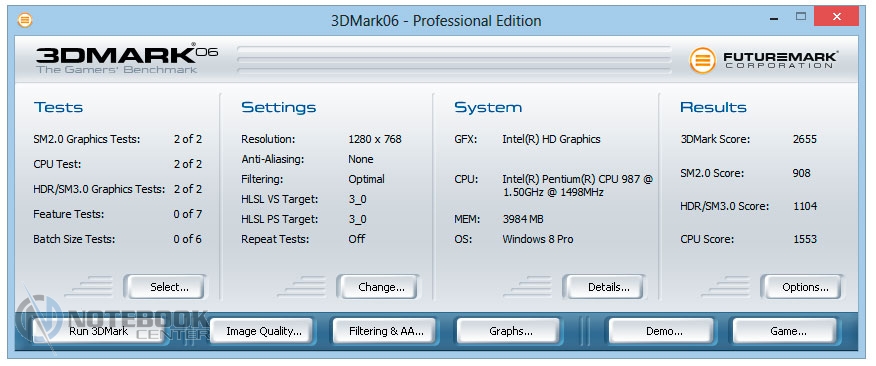Click the Futuremark Corporation text logo
Viewport: 876px width, 366px height.
[x=780, y=60]
